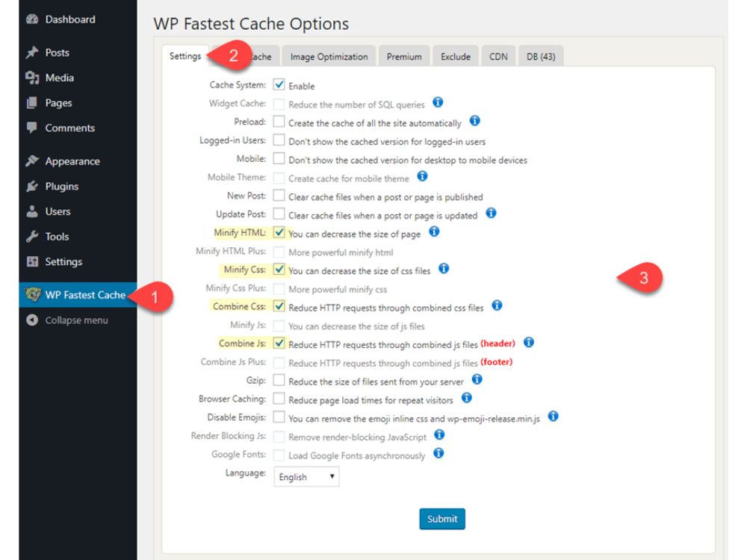Click the Collapse menu arrow icon
Image resolution: width=747 pixels, height=560 pixels.
click(x=32, y=320)
